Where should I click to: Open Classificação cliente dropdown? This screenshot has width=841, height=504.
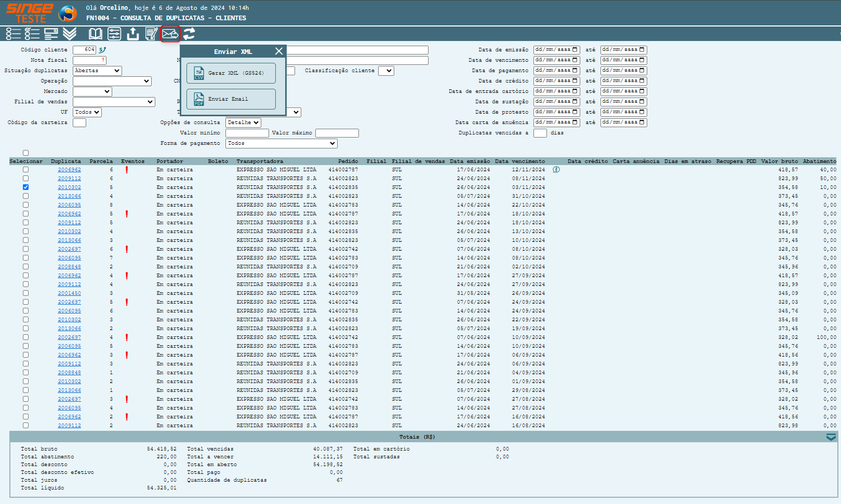386,71
